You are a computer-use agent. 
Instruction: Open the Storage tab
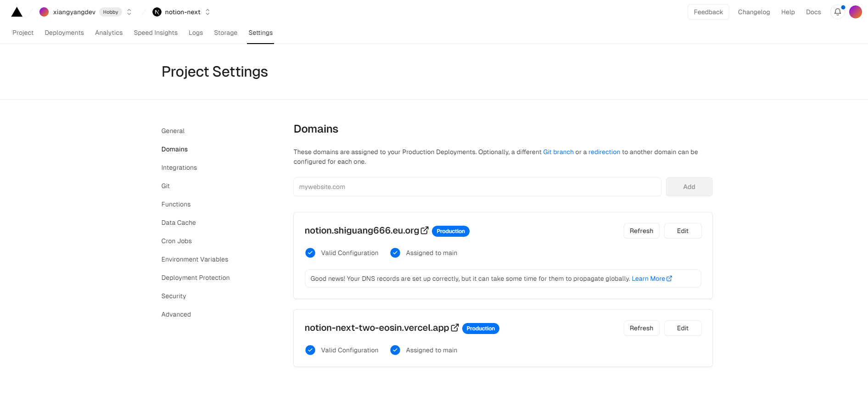(x=225, y=33)
